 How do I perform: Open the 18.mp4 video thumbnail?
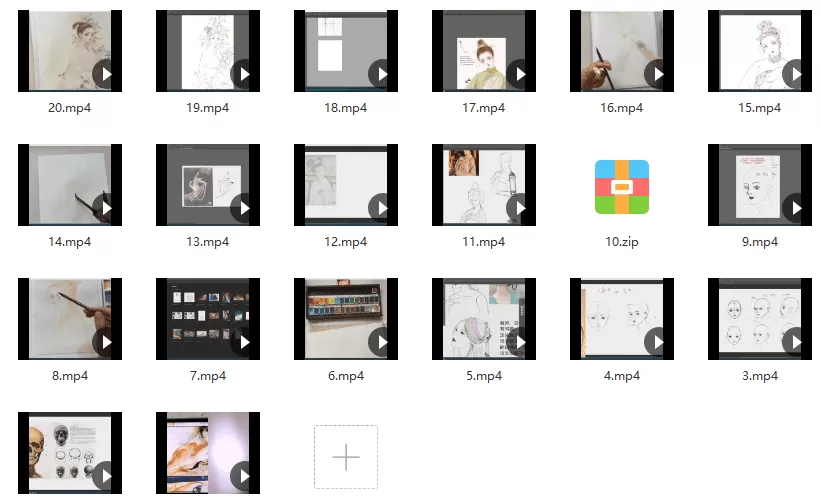click(345, 51)
